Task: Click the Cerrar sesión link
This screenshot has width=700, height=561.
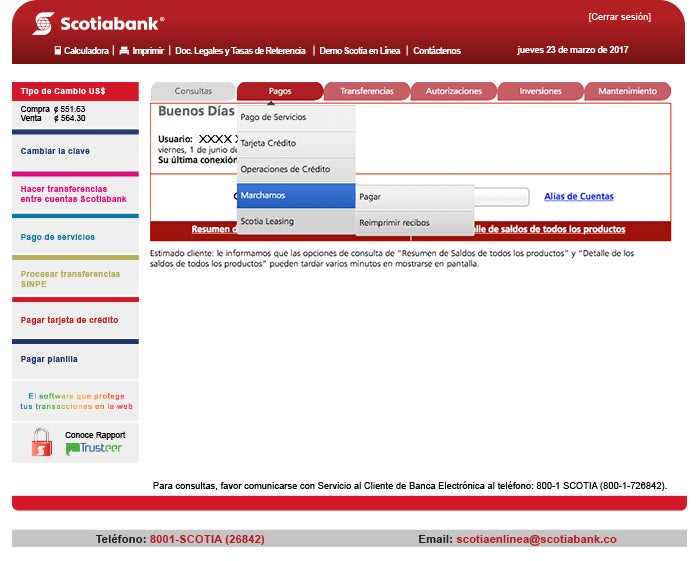Action: pos(619,17)
